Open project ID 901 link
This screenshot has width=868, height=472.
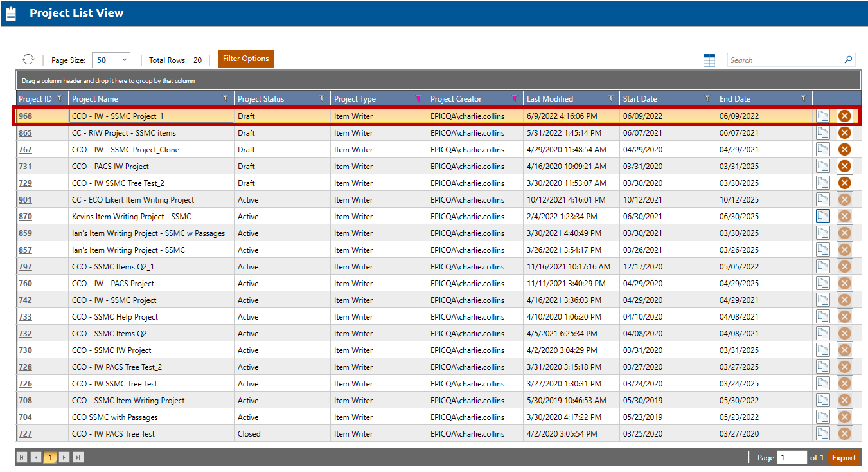(25, 200)
